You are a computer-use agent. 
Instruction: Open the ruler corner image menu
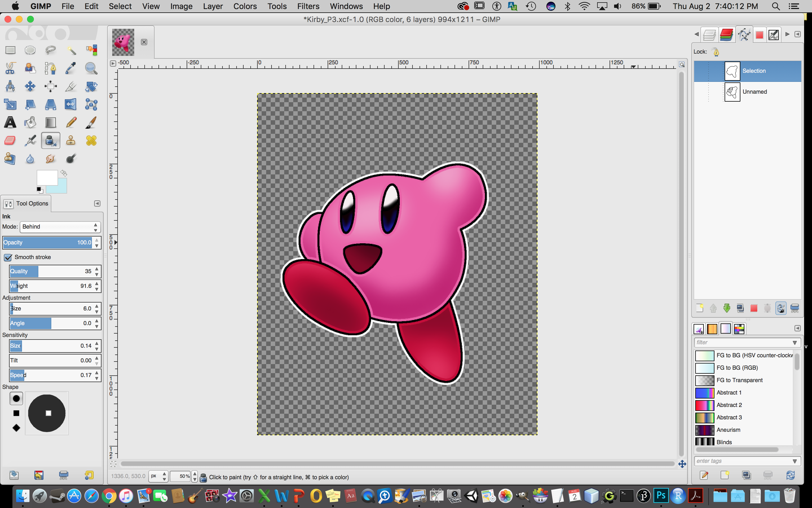[113, 63]
